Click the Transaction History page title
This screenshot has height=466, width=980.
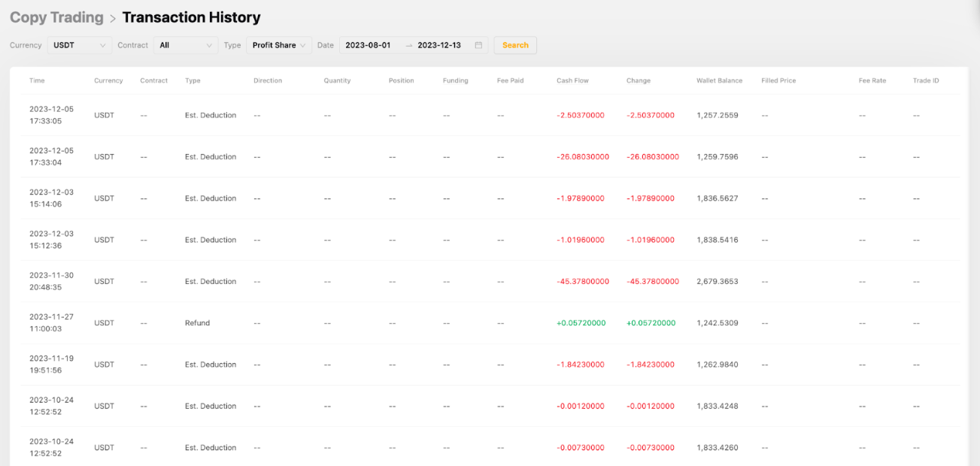point(191,17)
